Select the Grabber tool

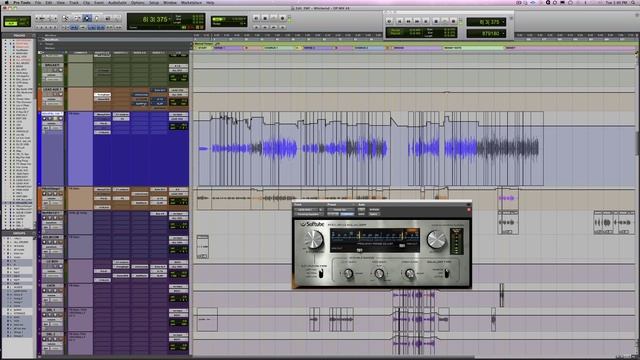[x=97, y=18]
